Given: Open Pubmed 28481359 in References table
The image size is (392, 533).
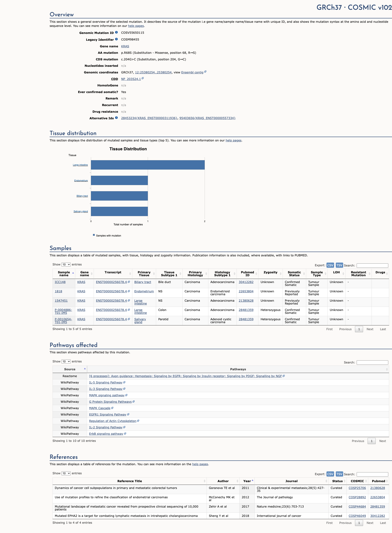Looking at the screenshot, I should coord(378,506).
